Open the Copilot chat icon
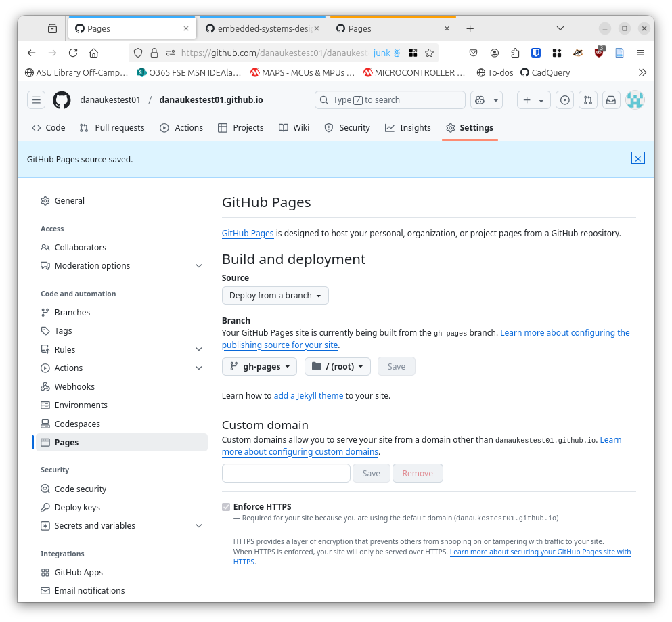This screenshot has width=672, height=622. (480, 100)
